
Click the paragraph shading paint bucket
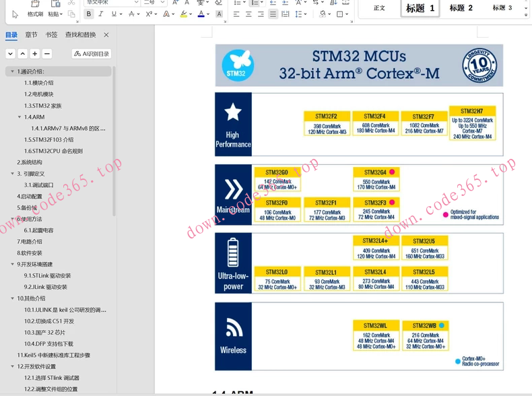click(x=323, y=14)
